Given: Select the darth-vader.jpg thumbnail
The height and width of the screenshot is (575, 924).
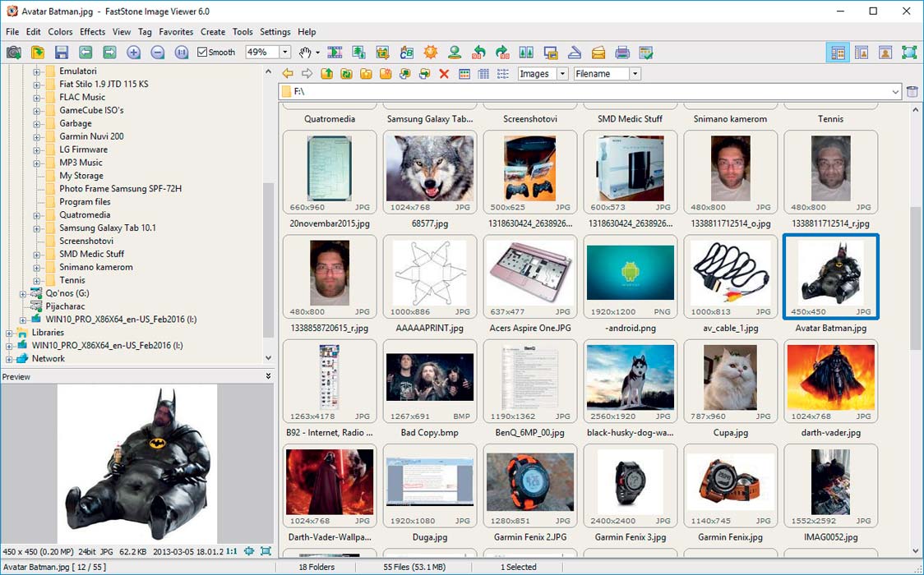Looking at the screenshot, I should 830,380.
